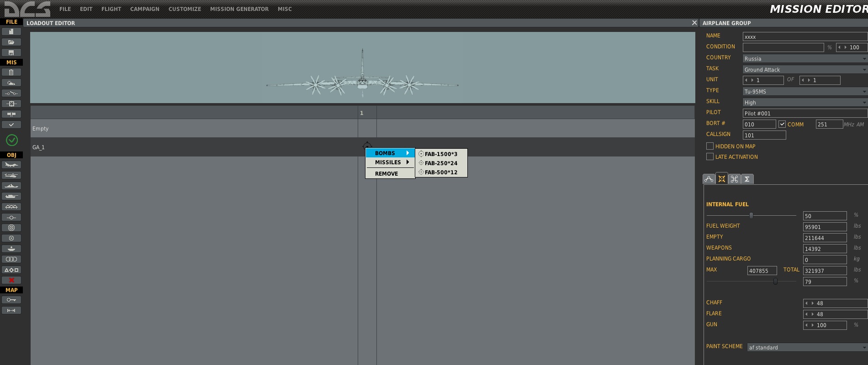
Task: Adjust the total weight percentage slider
Action: (x=775, y=282)
